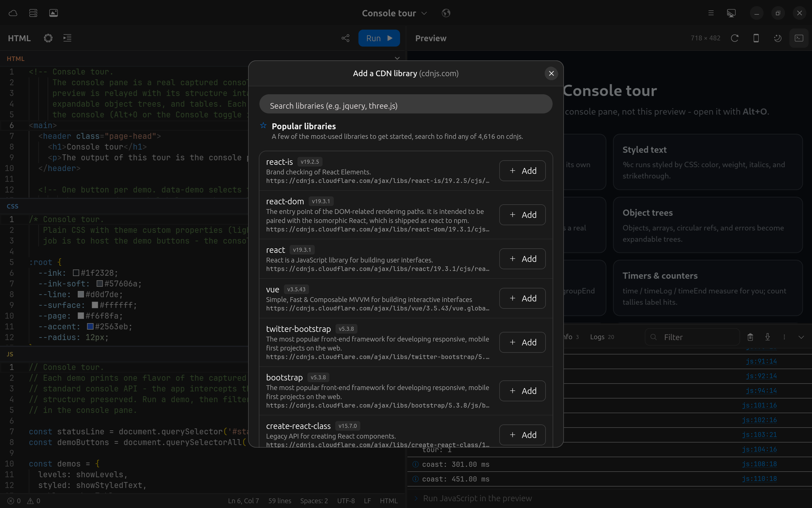Image resolution: width=812 pixels, height=508 pixels.
Task: Open the js:108:18 source link
Action: [759, 464]
